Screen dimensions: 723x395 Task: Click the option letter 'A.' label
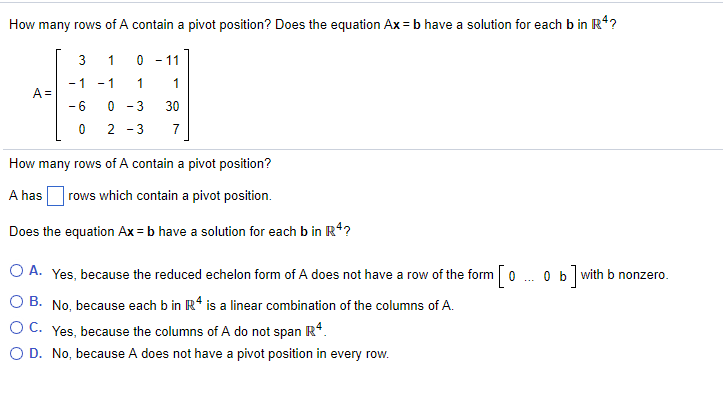tap(36, 271)
